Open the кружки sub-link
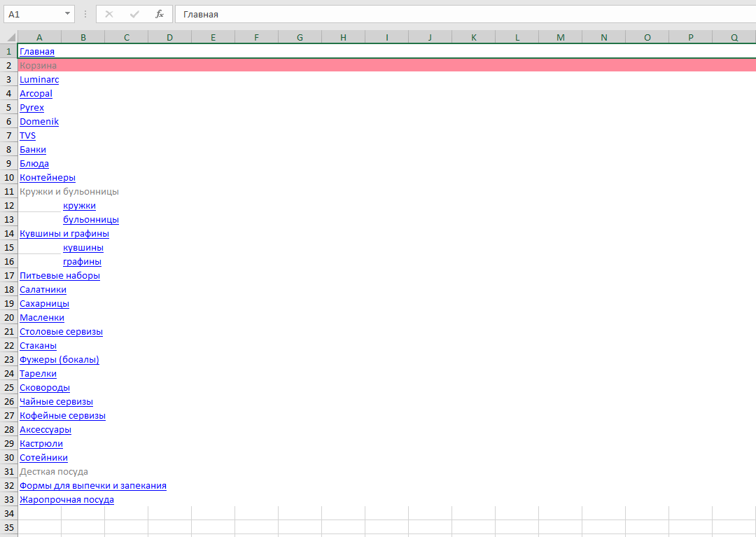Viewport: 756px width, 537px height. pos(79,205)
